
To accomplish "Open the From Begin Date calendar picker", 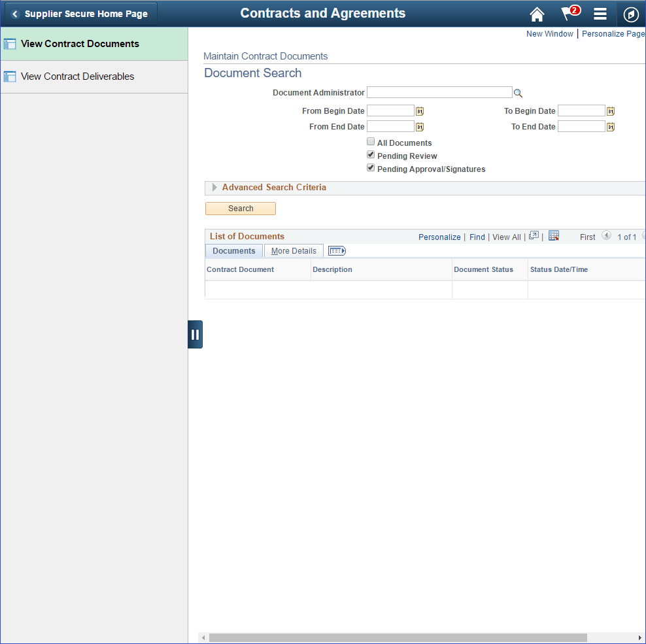I will pyautogui.click(x=419, y=111).
